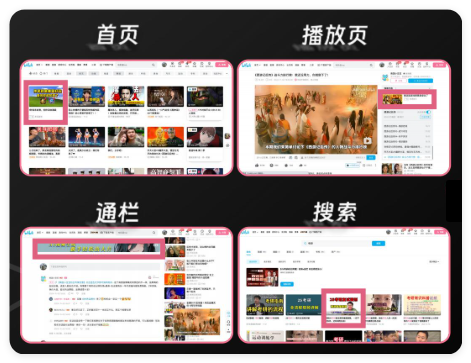Open child face close-up thumbnail in 搜索 results
The width and height of the screenshot is (471, 363).
coord(383,305)
